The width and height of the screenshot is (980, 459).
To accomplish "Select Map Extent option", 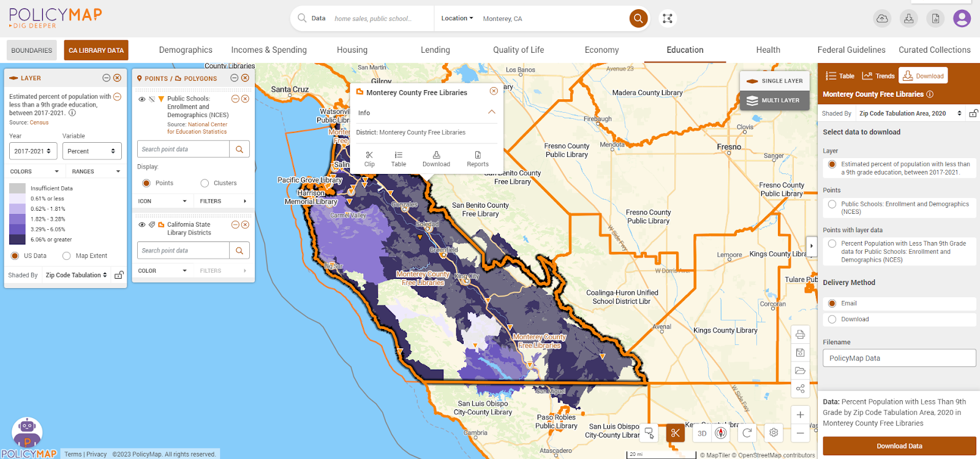I will pyautogui.click(x=66, y=256).
